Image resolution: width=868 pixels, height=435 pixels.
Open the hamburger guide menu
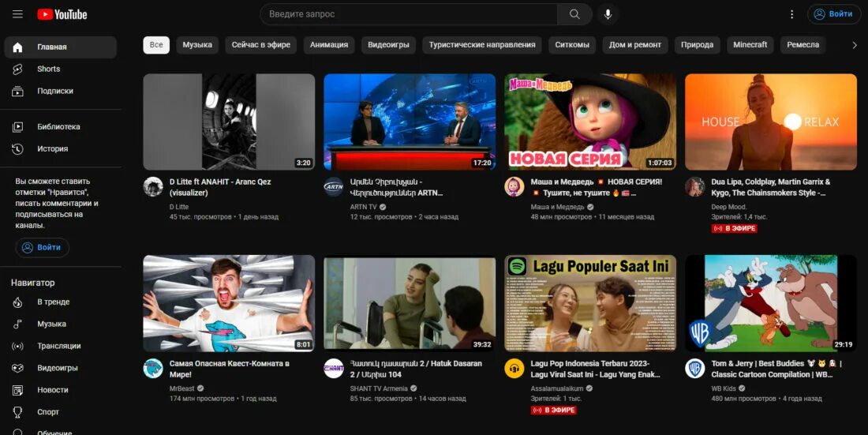pos(17,14)
